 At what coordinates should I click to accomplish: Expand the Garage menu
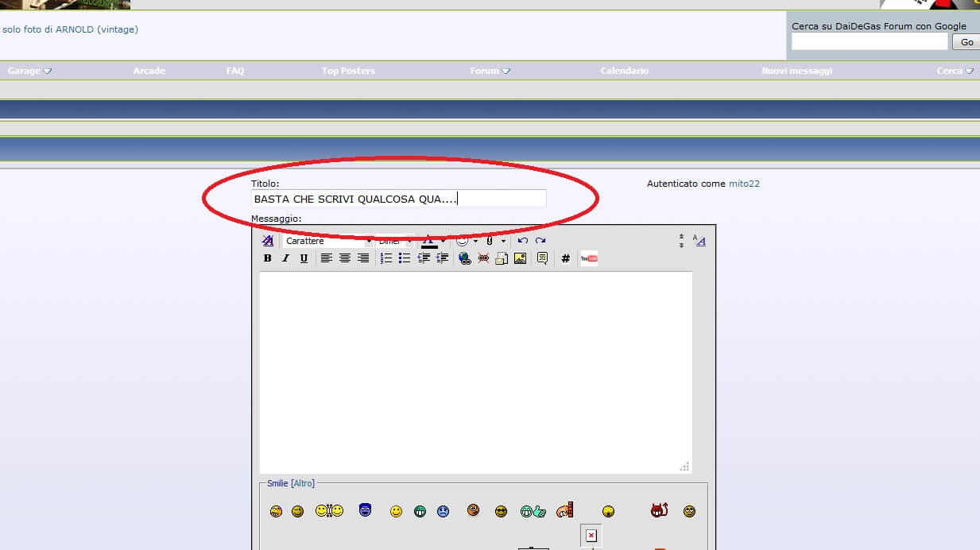(x=29, y=71)
